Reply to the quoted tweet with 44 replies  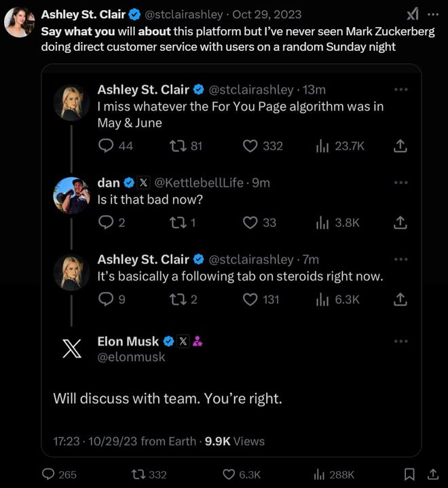click(106, 146)
